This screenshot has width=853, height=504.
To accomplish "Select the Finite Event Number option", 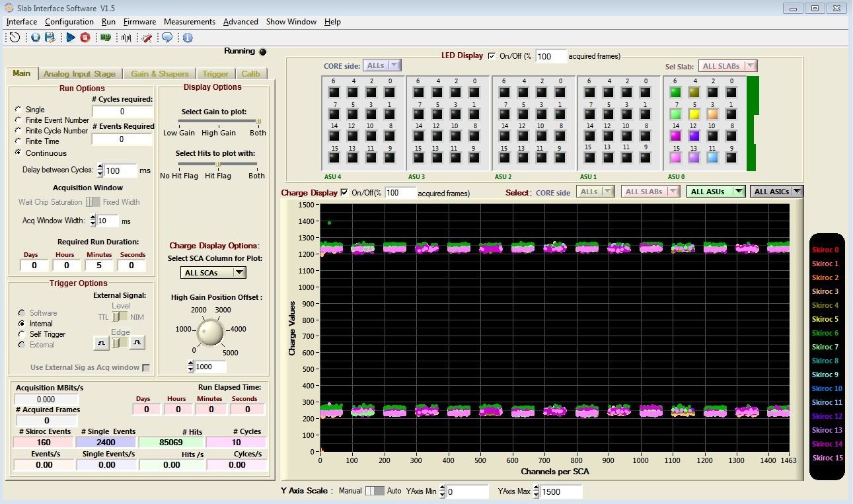I will coord(19,120).
